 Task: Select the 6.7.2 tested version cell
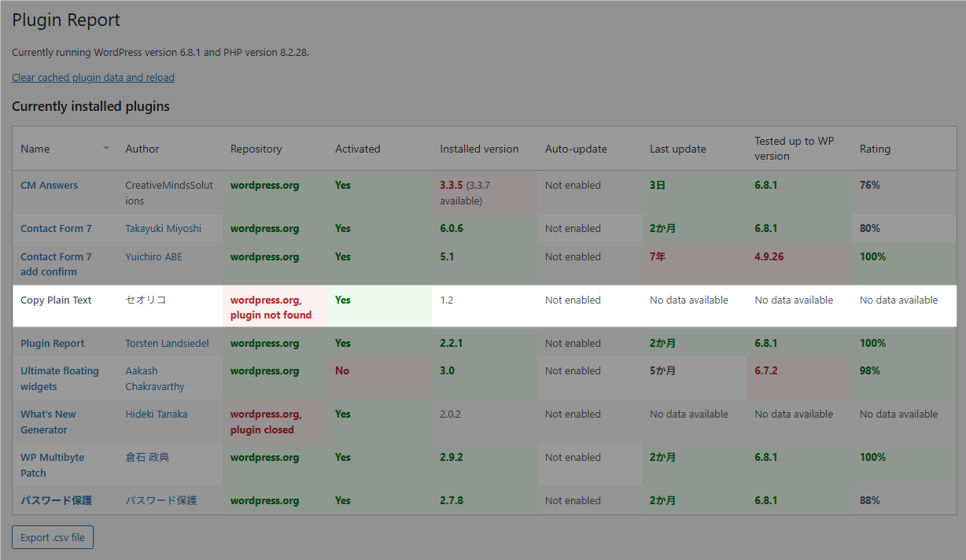tap(798, 378)
